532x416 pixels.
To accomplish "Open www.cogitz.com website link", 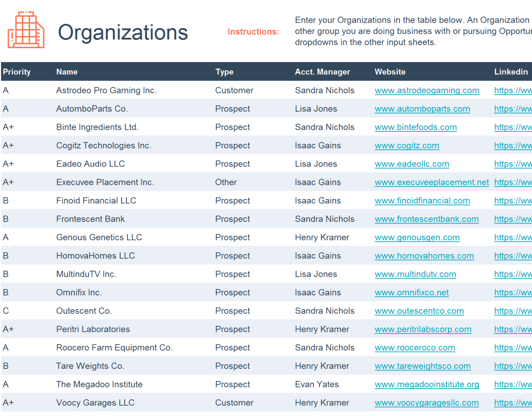I will click(x=407, y=146).
